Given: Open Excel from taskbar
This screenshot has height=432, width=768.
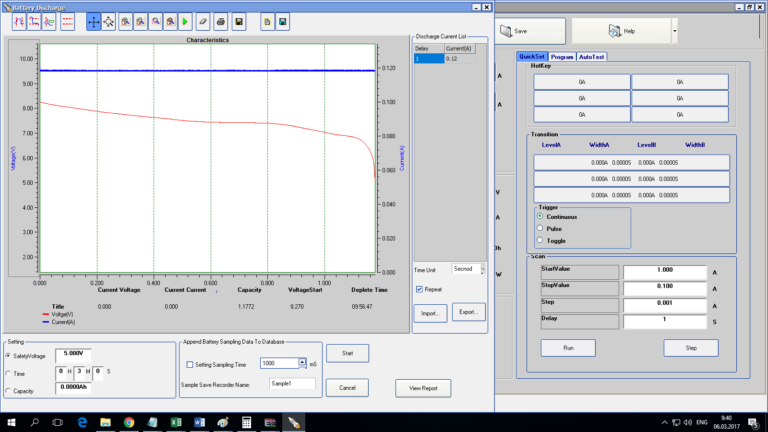Looking at the screenshot, I should coord(176,422).
